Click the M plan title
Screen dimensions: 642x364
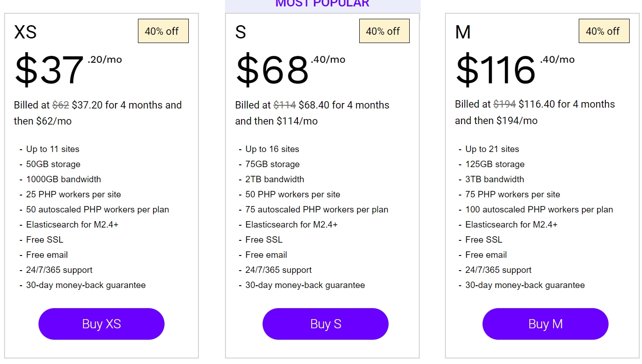point(463,32)
